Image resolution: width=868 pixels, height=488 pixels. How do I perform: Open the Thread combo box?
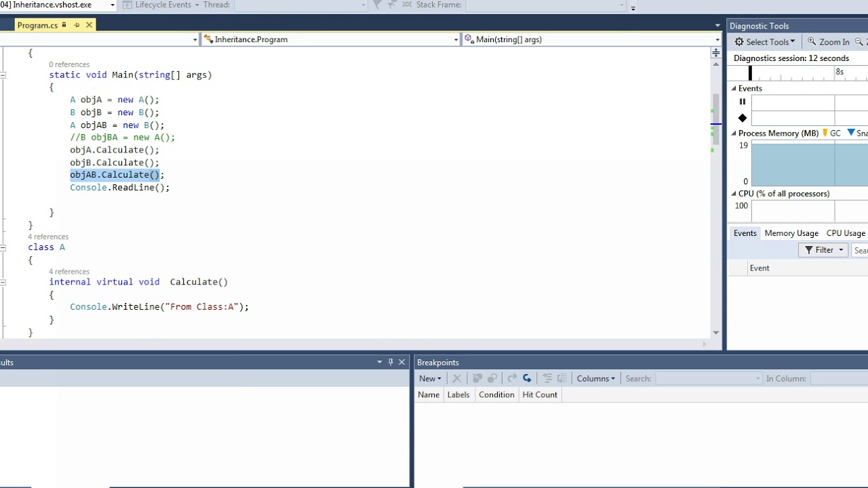click(301, 5)
